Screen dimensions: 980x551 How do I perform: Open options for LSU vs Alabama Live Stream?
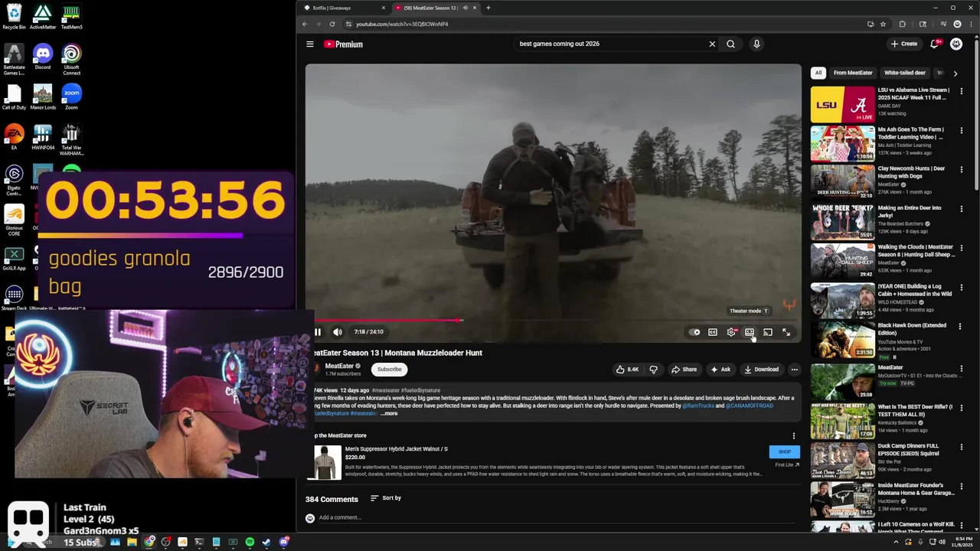tap(962, 91)
